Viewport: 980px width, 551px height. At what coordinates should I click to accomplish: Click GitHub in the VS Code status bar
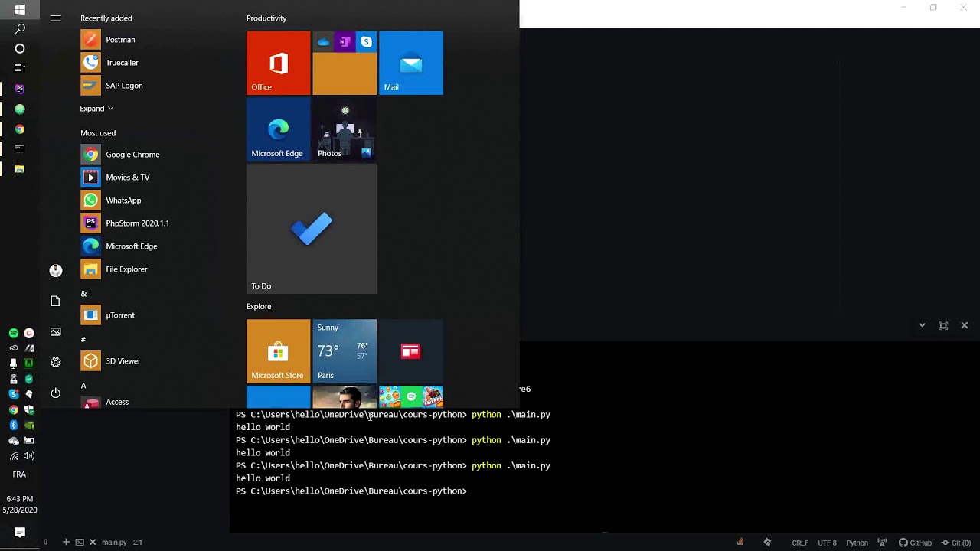click(915, 543)
